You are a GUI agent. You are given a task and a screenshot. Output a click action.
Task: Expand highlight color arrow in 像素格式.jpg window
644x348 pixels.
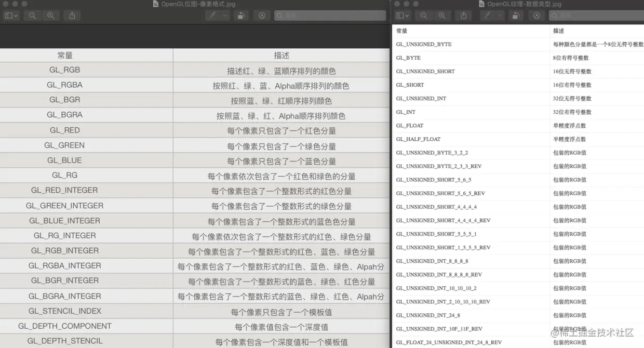pyautogui.click(x=225, y=16)
